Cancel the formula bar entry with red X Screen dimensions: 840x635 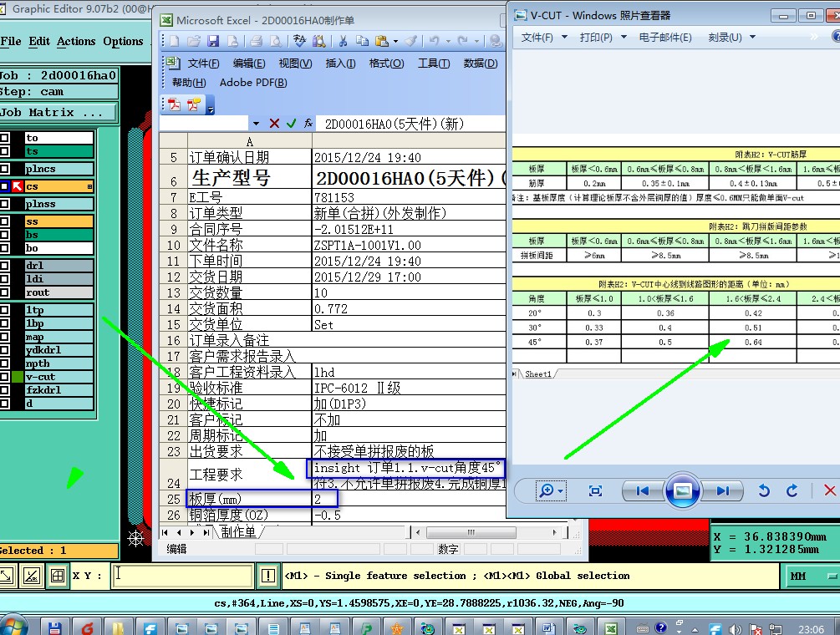[x=274, y=124]
